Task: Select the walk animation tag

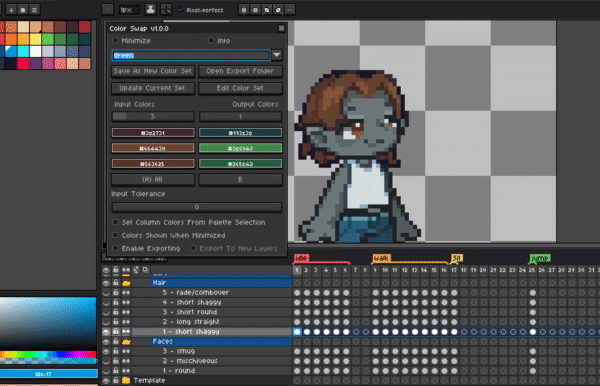Action: [x=381, y=258]
